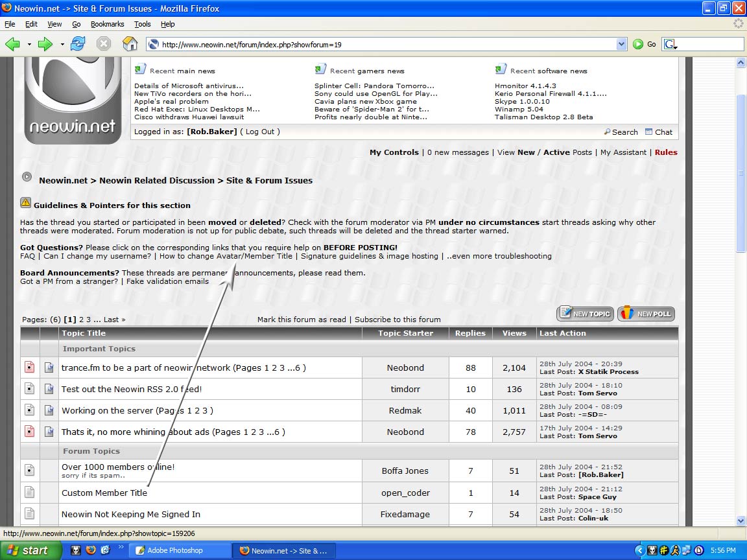
Task: Click the NEW POLL button
Action: point(646,313)
